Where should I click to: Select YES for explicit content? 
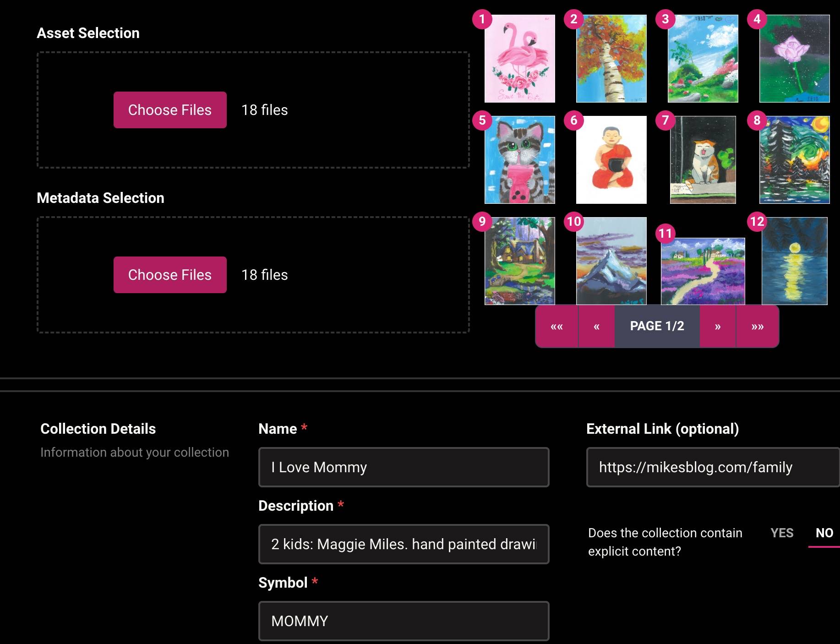coord(781,533)
